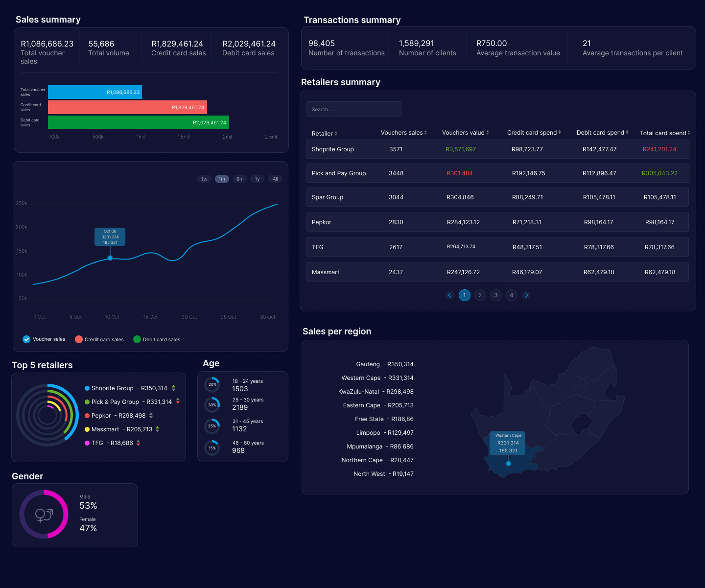The height and width of the screenshot is (588, 705).
Task: Switch to the 6m time range
Action: tap(240, 179)
